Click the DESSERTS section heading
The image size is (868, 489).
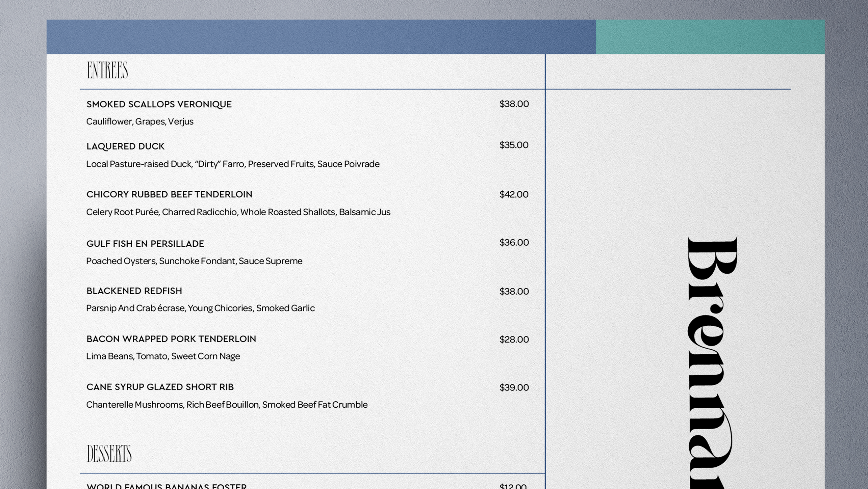point(109,454)
